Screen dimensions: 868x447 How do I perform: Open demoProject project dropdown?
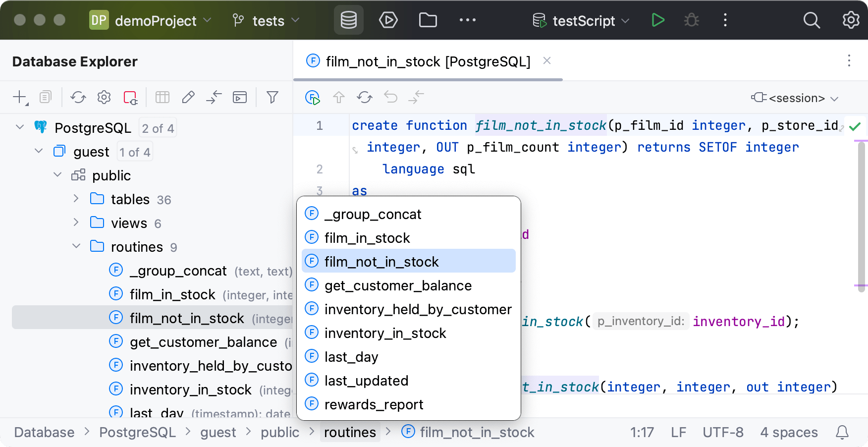151,21
